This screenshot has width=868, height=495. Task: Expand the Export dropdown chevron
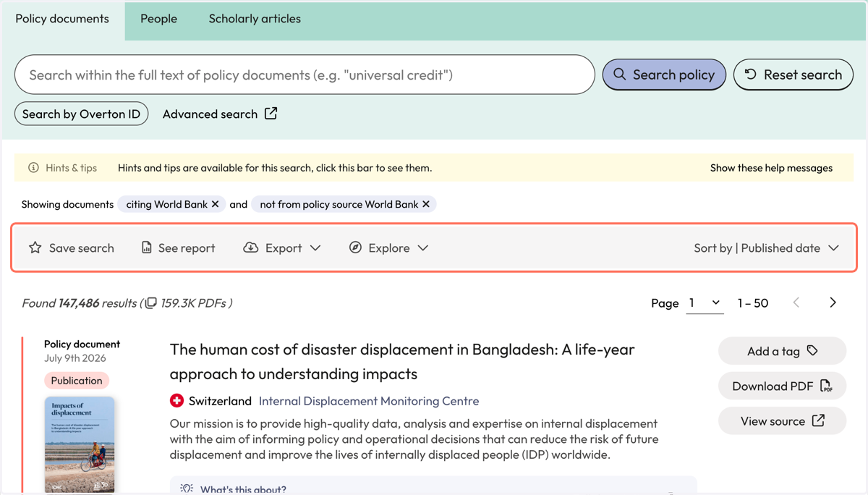(315, 247)
